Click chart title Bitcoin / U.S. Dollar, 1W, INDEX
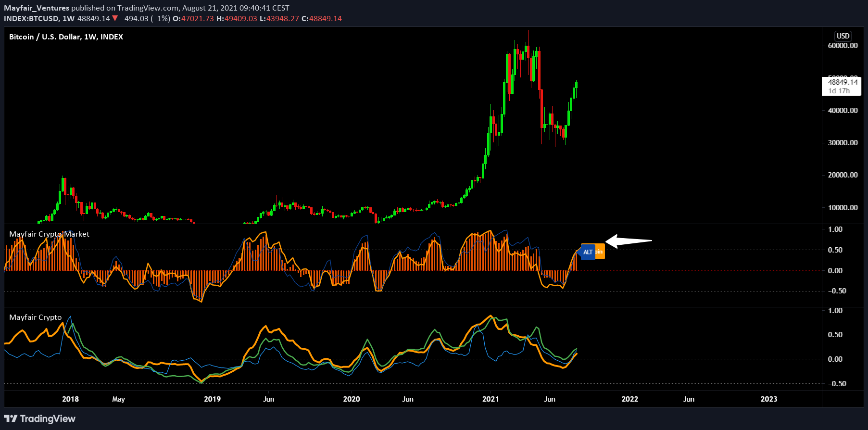This screenshot has height=430, width=868. [x=66, y=37]
